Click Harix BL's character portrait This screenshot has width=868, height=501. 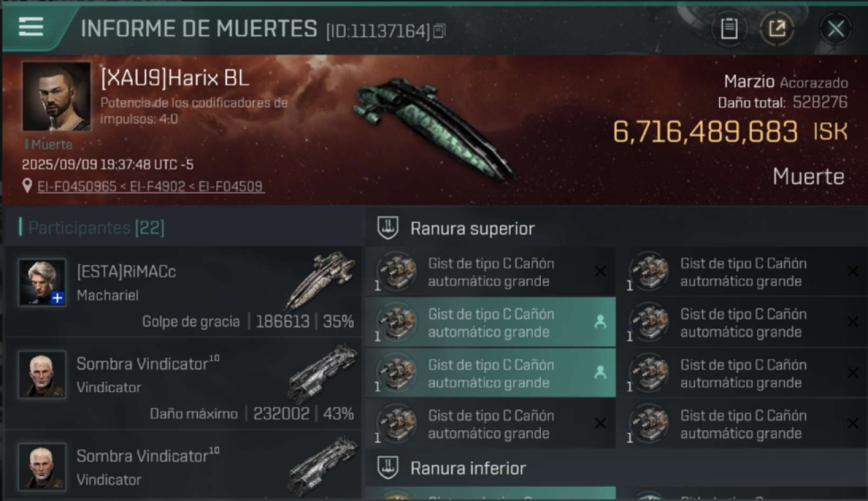[57, 97]
